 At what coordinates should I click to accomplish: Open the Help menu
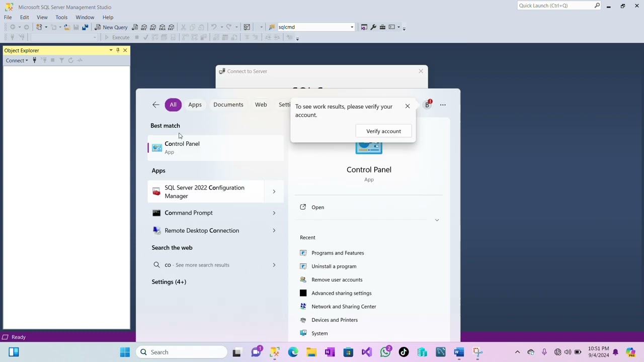108,17
